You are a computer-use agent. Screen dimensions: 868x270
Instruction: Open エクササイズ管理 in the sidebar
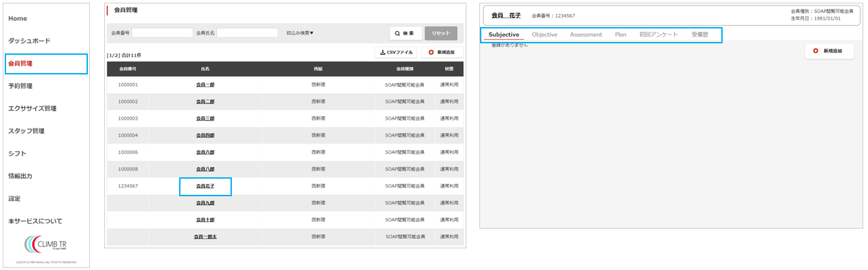pyautogui.click(x=32, y=108)
